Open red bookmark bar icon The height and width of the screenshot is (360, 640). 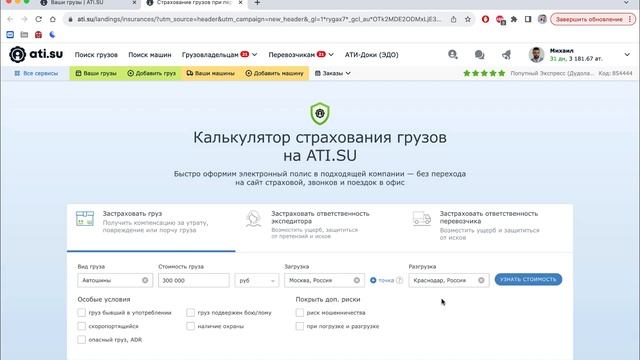(38, 35)
